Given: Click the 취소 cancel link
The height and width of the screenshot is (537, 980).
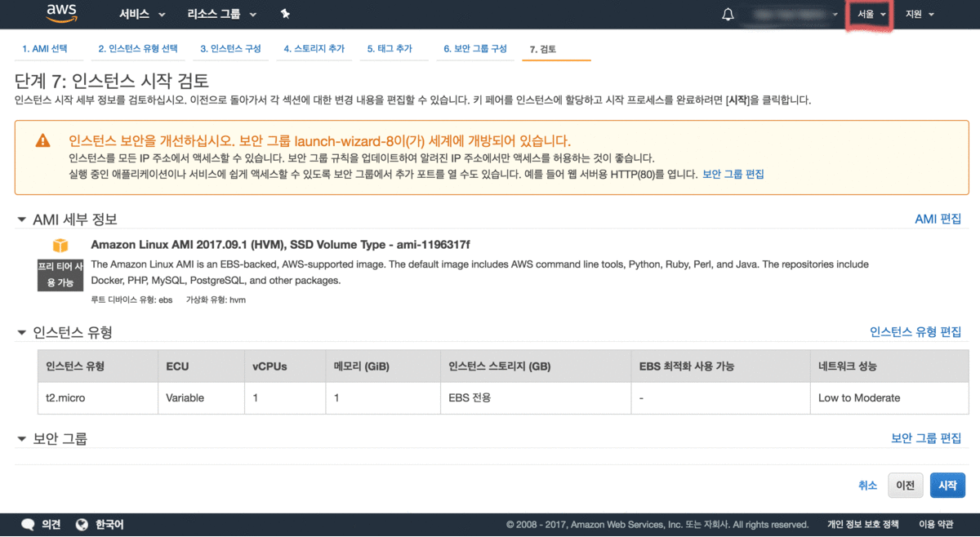Looking at the screenshot, I should click(867, 485).
